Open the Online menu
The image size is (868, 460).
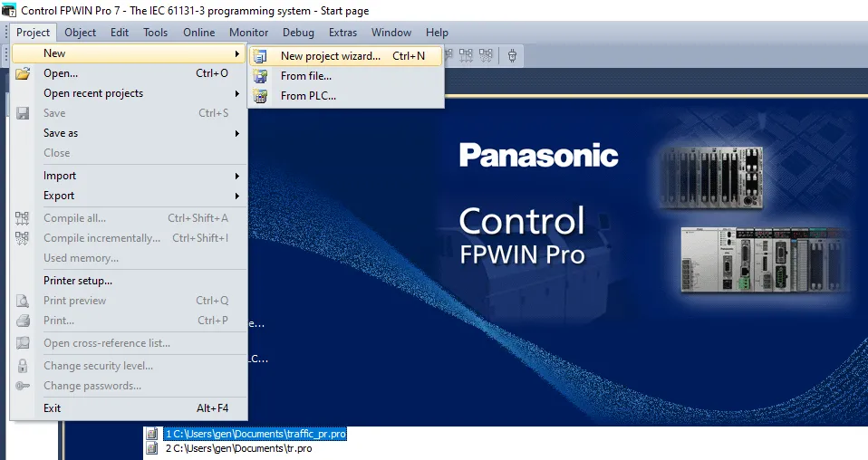pos(199,32)
